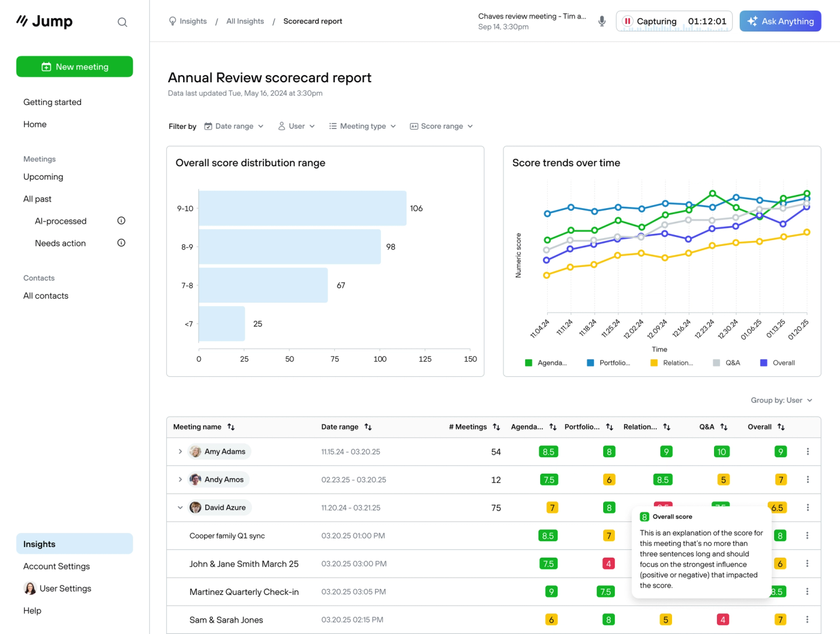Image resolution: width=840 pixels, height=634 pixels.
Task: Open All Insights from the breadcrumb
Action: click(x=245, y=21)
